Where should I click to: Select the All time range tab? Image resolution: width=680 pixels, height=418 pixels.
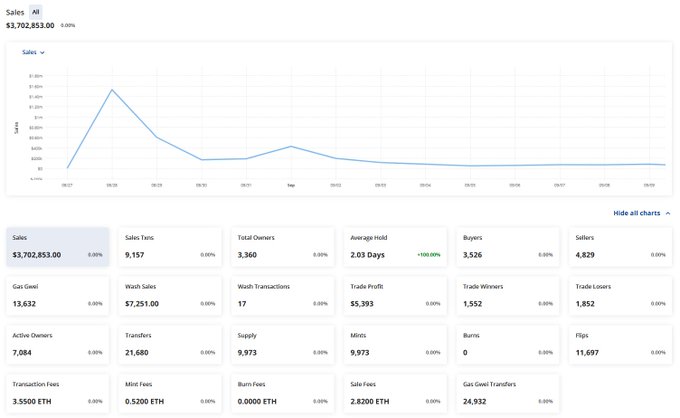coord(36,12)
